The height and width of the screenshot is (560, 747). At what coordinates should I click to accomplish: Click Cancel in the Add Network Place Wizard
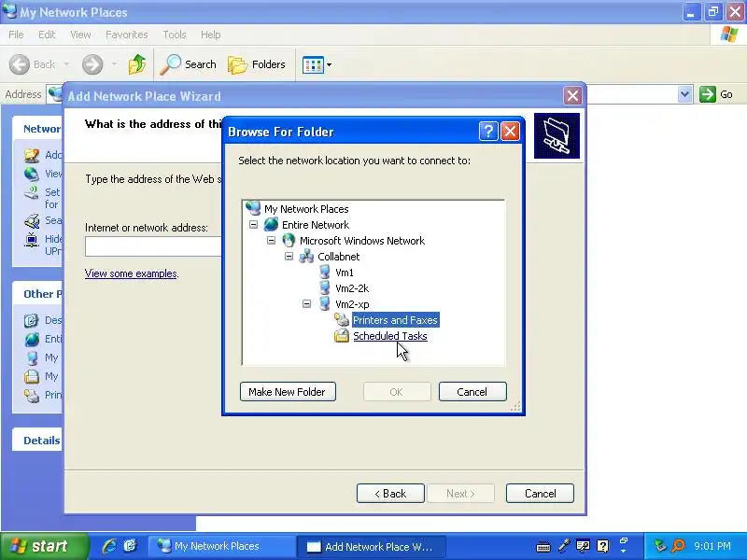[540, 494]
